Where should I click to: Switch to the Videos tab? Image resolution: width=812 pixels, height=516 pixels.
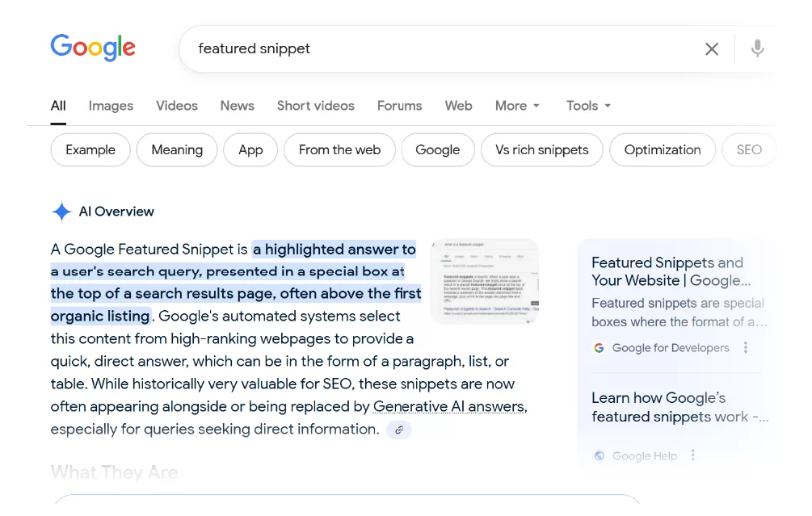point(176,106)
